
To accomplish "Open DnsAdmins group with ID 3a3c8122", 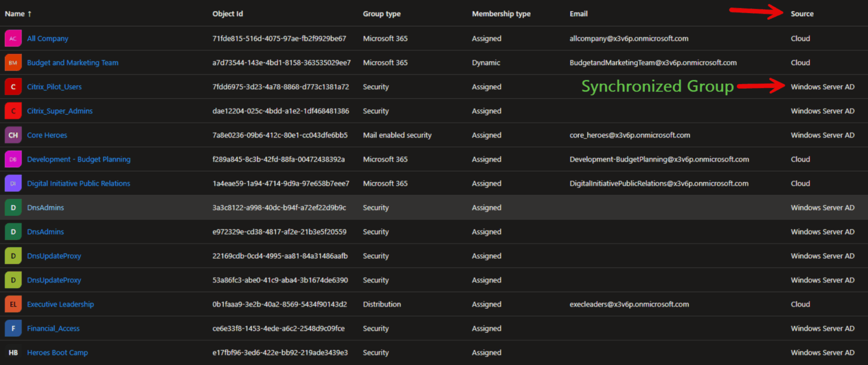I will (x=45, y=208).
